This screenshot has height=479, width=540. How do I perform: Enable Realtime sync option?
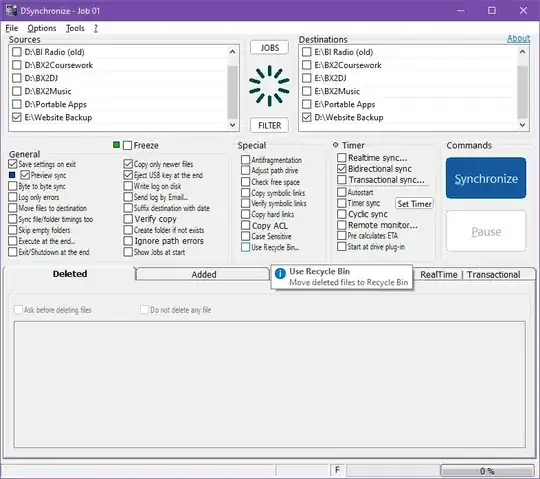click(342, 158)
